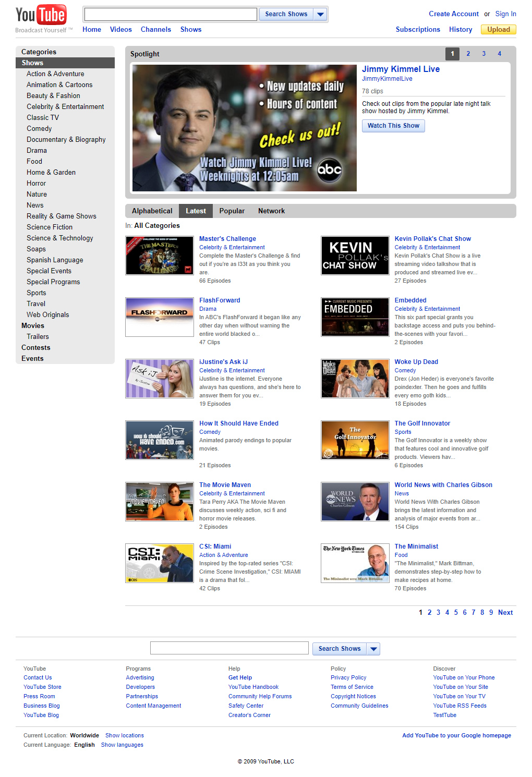Switch to Spotlight page 3
This screenshot has height=777, width=532.
[x=484, y=54]
